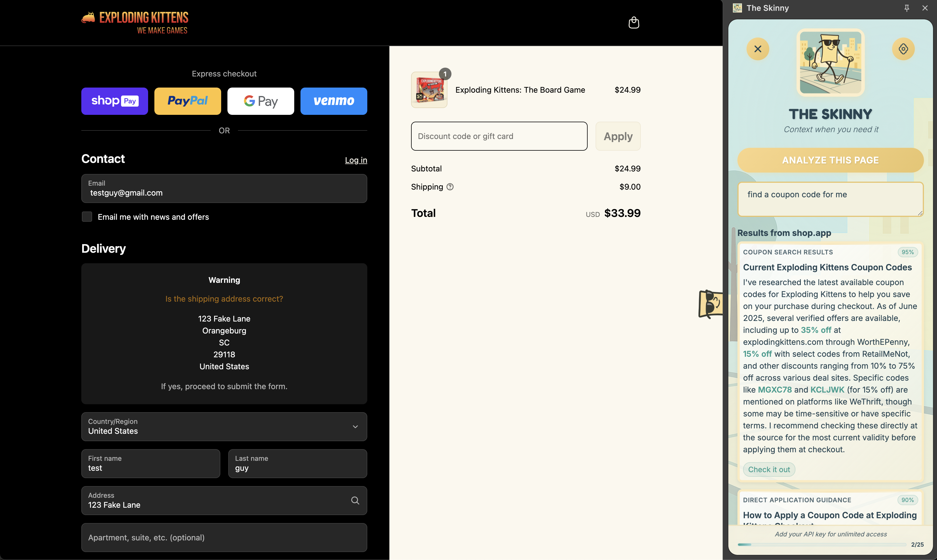Pay with Shop Pay

click(x=115, y=101)
